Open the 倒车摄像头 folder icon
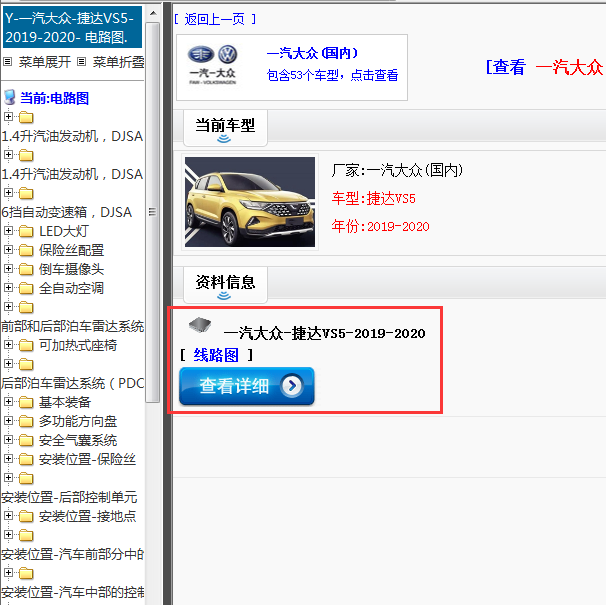606x605 pixels. (26, 269)
